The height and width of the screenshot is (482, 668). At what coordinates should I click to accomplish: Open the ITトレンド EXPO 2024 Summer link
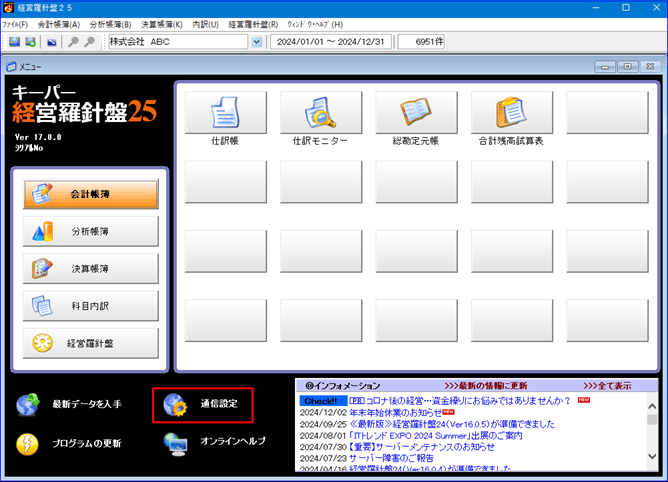[x=435, y=436]
